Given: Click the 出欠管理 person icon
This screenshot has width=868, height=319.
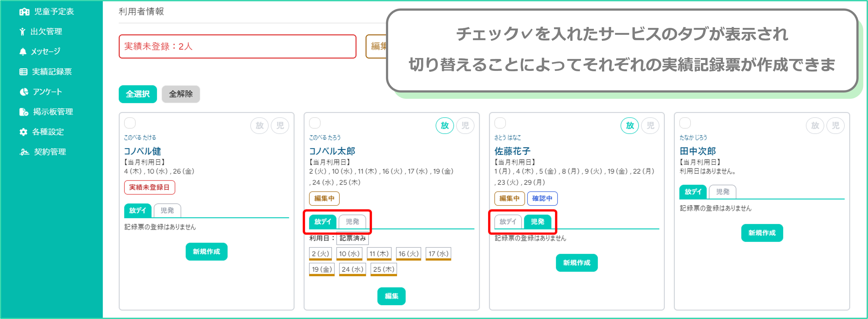Looking at the screenshot, I should click(x=22, y=32).
